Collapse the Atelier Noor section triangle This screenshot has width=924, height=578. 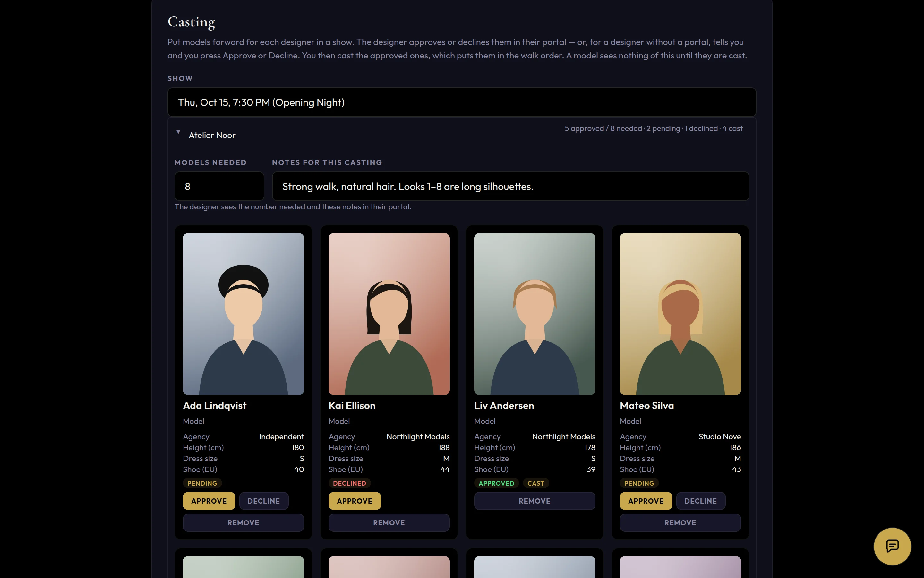point(178,132)
